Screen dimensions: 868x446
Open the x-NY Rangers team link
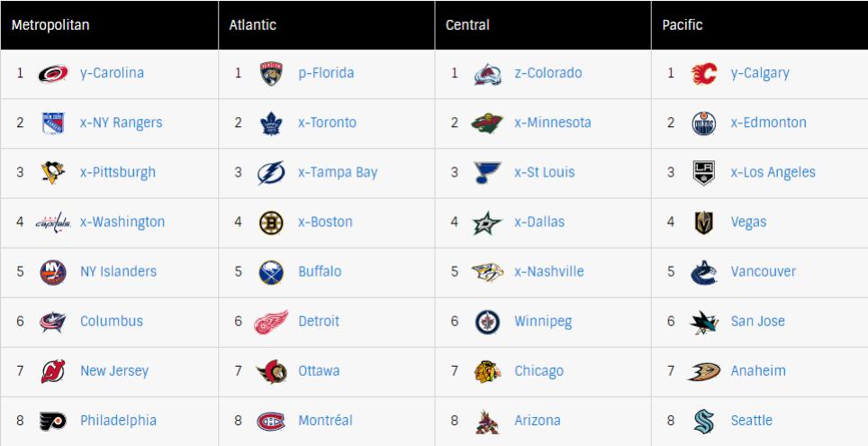coord(122,123)
